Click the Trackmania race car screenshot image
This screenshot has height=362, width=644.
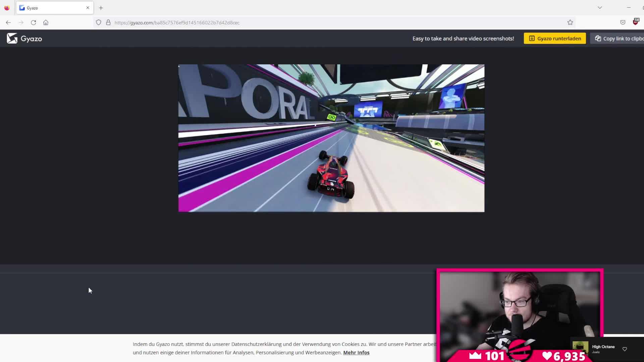coord(331,138)
